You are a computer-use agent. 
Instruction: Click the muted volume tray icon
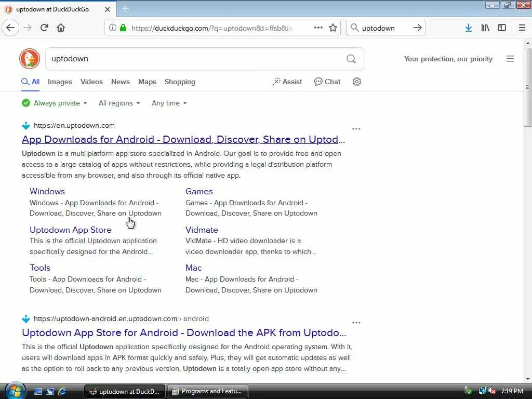[492, 391]
